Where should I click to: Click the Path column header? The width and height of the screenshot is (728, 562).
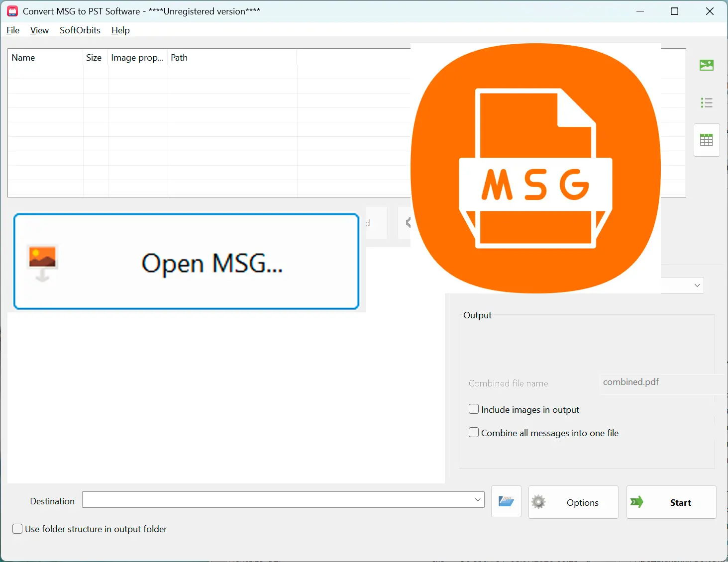tap(232, 58)
